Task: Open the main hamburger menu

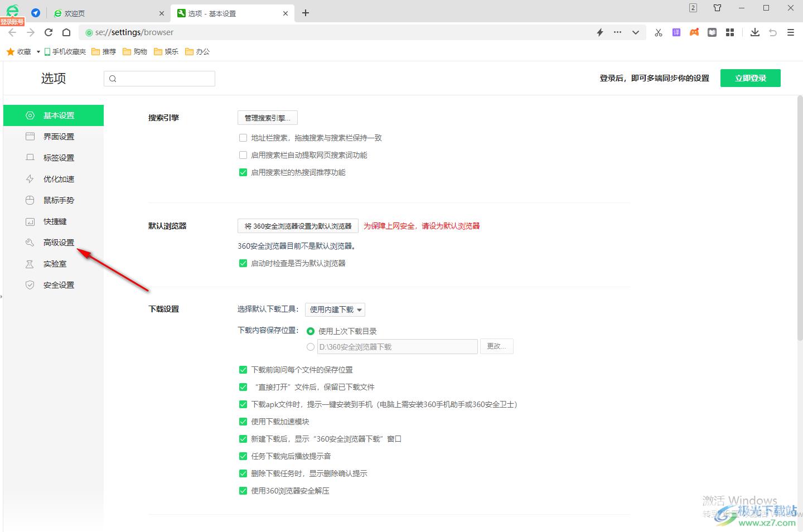Action: (x=791, y=32)
